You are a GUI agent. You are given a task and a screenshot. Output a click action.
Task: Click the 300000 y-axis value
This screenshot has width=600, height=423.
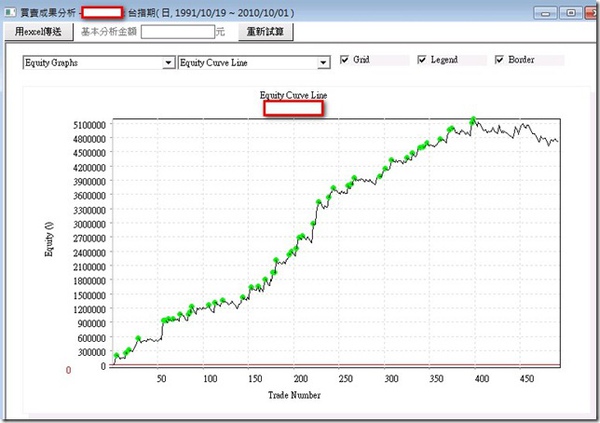click(x=92, y=352)
